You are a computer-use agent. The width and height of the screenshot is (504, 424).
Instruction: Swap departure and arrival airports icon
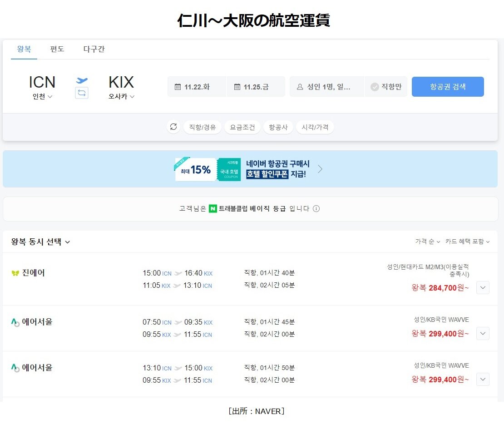(x=82, y=93)
